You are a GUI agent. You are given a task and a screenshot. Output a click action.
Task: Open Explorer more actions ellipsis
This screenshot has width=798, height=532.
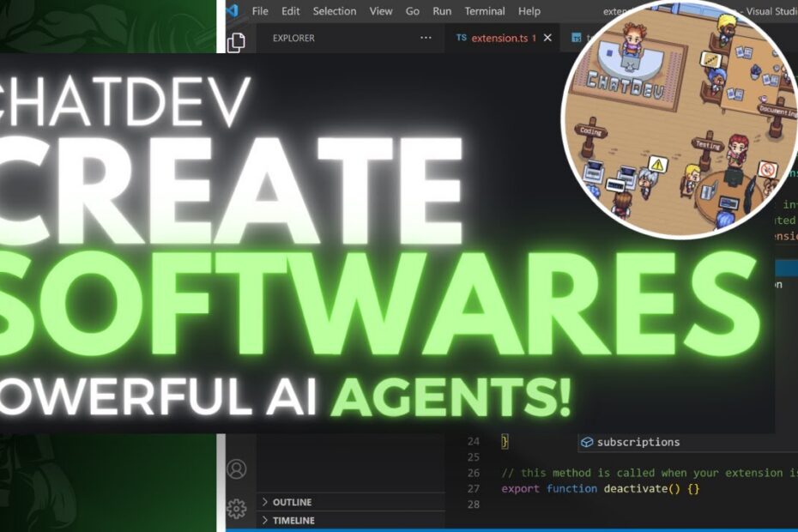(426, 38)
